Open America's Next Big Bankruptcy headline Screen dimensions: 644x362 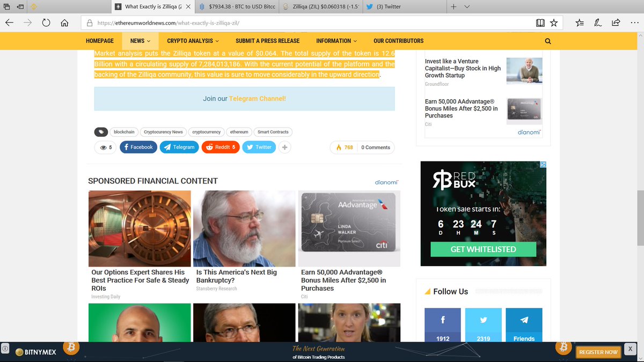coord(237,276)
